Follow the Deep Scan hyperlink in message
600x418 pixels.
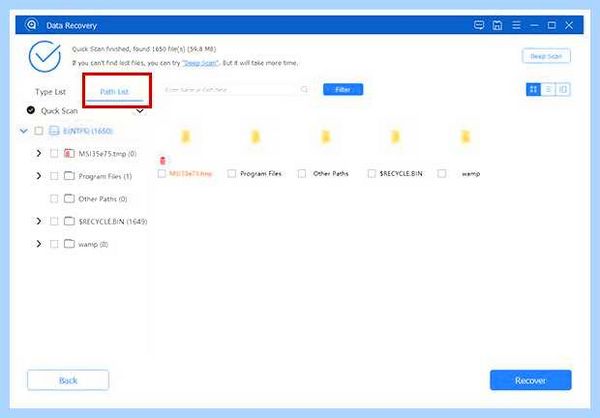click(201, 63)
